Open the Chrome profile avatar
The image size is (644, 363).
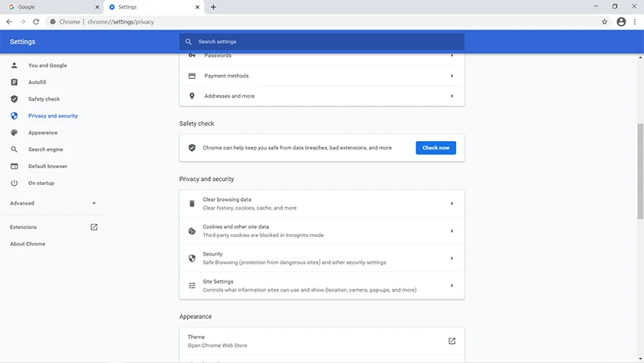click(x=621, y=21)
